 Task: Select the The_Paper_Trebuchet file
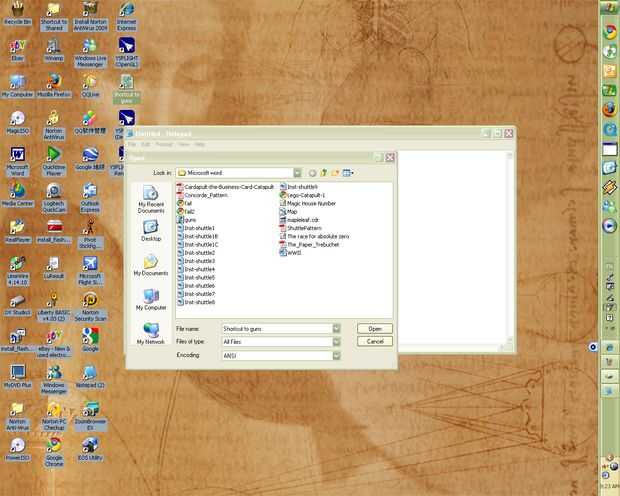click(x=310, y=244)
